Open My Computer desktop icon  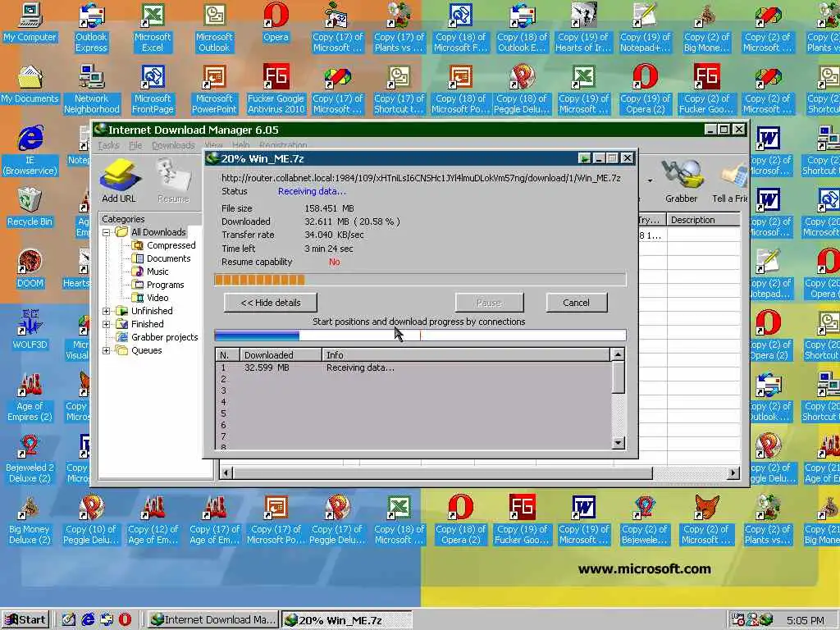click(30, 23)
